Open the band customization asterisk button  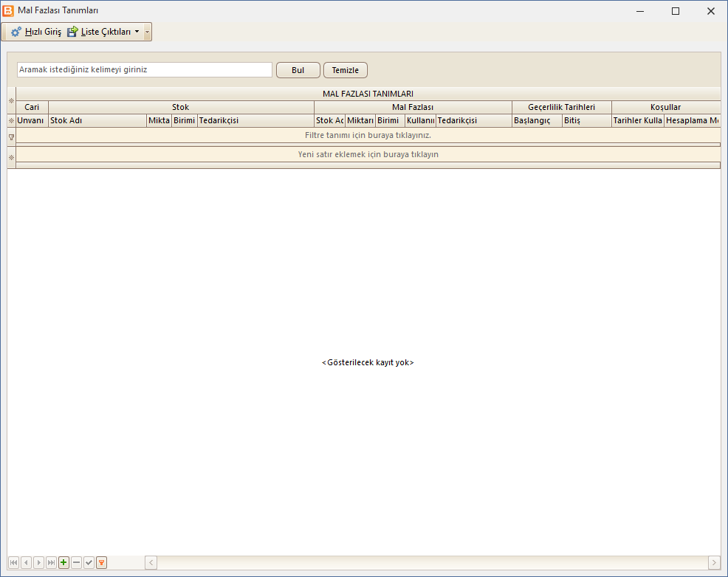pos(12,100)
